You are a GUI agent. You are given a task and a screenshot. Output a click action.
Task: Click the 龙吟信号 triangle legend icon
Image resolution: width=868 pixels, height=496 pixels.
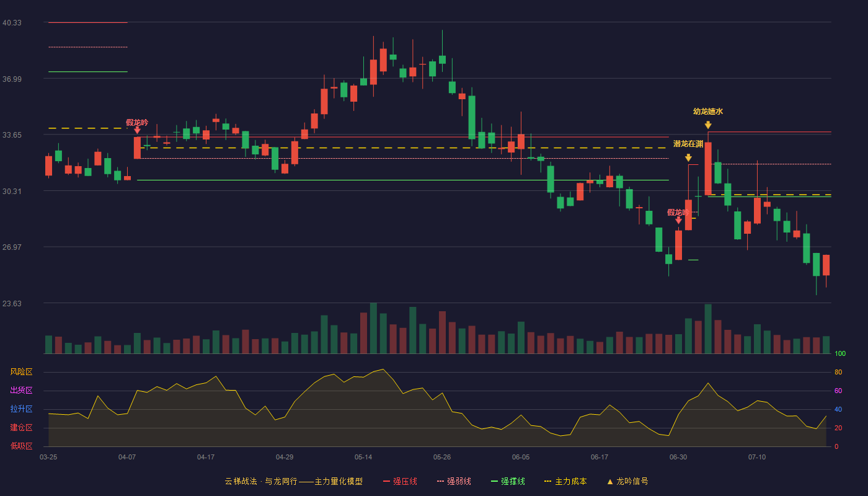(610, 481)
